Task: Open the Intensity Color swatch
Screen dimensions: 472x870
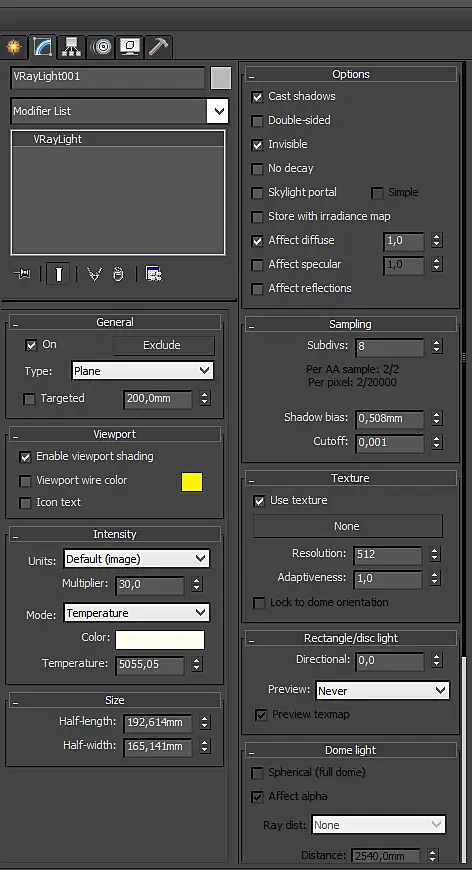Action: [160, 639]
